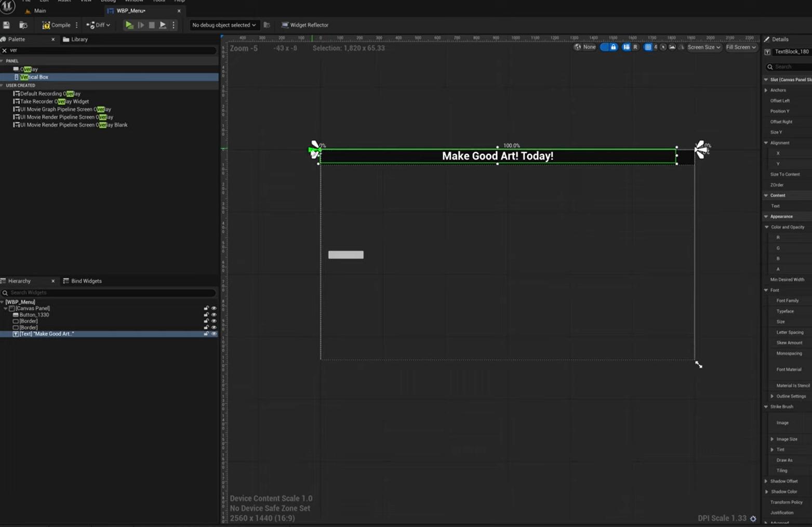Open the 'No debug object selected' dropdown
812x527 pixels.
point(224,25)
